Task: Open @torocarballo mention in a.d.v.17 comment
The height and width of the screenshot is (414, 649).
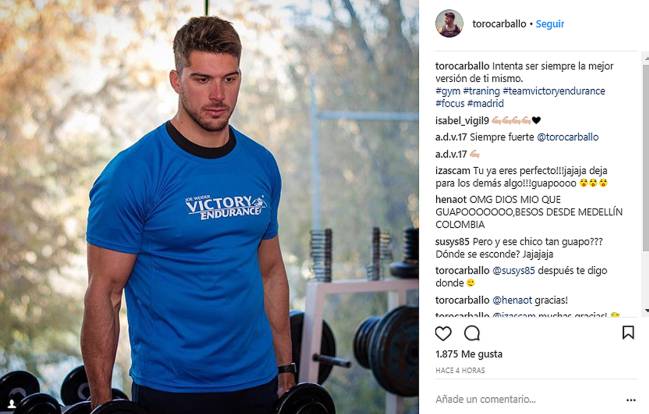Action: click(567, 137)
